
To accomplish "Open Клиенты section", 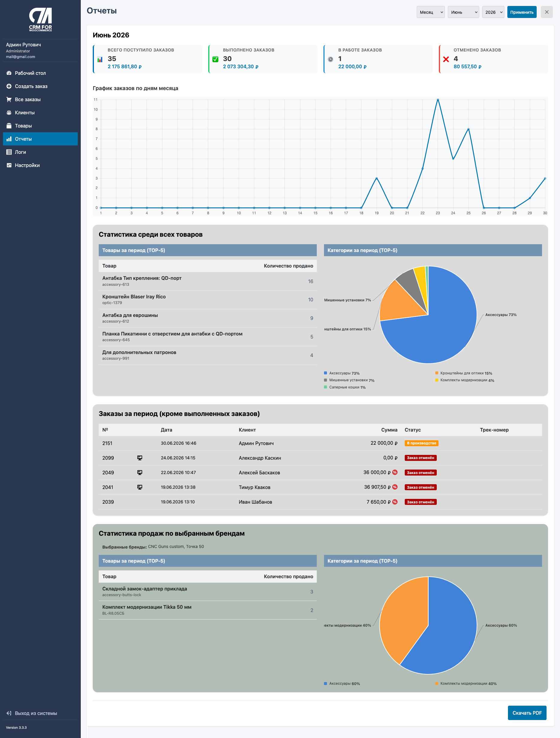I will click(x=40, y=113).
